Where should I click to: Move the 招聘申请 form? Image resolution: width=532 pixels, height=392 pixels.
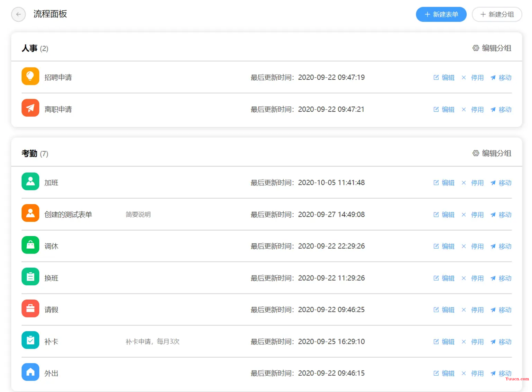click(501, 77)
